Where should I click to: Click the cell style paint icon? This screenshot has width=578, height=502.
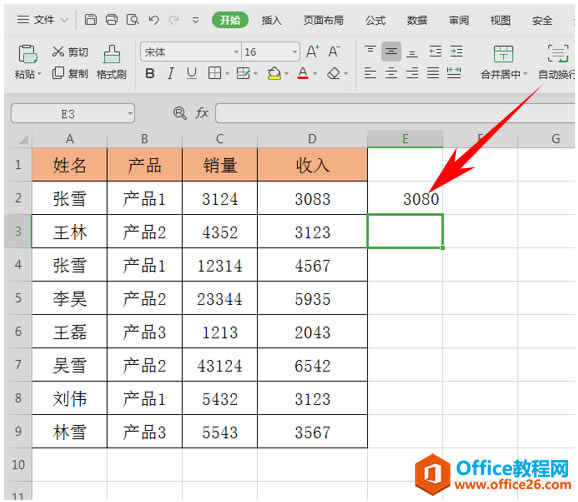pos(243,73)
